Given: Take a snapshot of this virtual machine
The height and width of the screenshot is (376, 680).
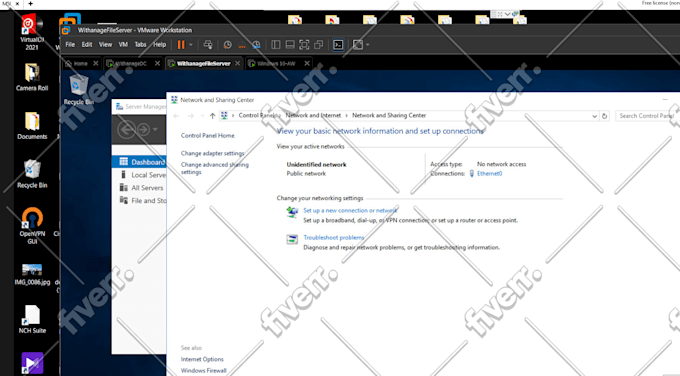Looking at the screenshot, I should pos(227,45).
